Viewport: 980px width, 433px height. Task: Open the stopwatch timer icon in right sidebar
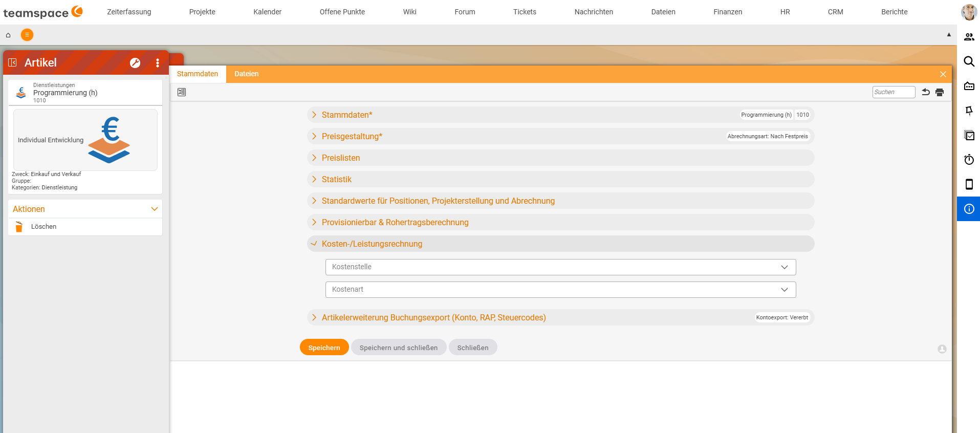point(969,160)
